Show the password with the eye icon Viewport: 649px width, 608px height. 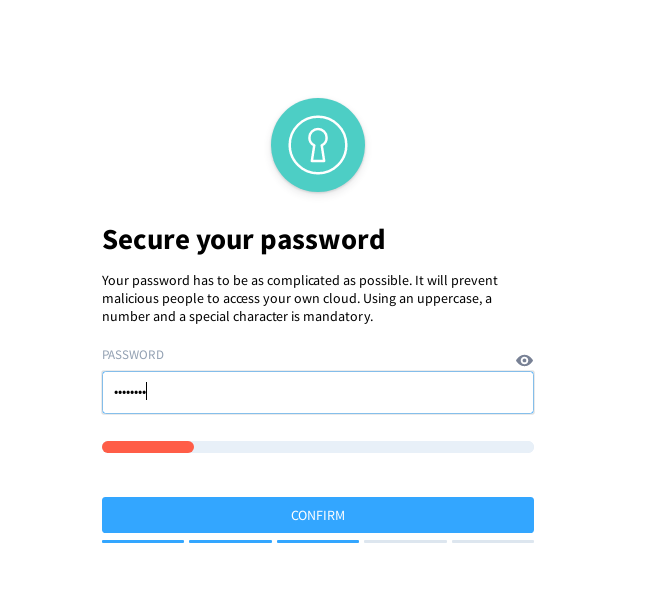pos(524,360)
